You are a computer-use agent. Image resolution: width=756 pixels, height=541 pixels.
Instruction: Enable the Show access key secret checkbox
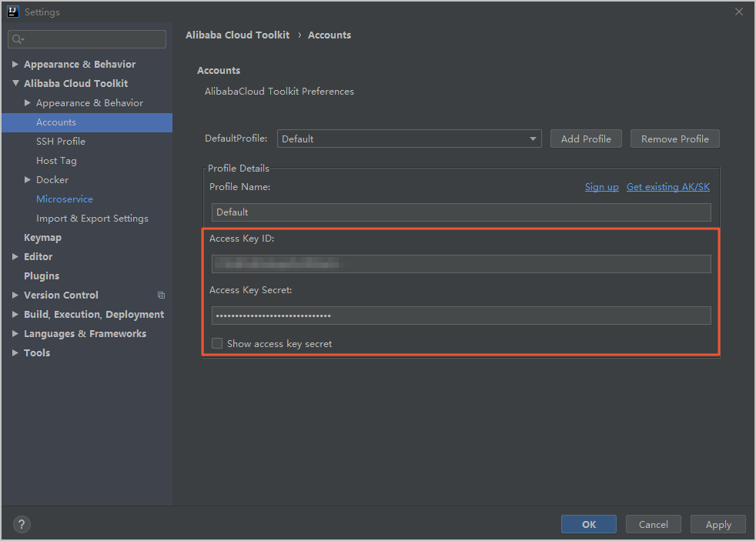tap(218, 343)
